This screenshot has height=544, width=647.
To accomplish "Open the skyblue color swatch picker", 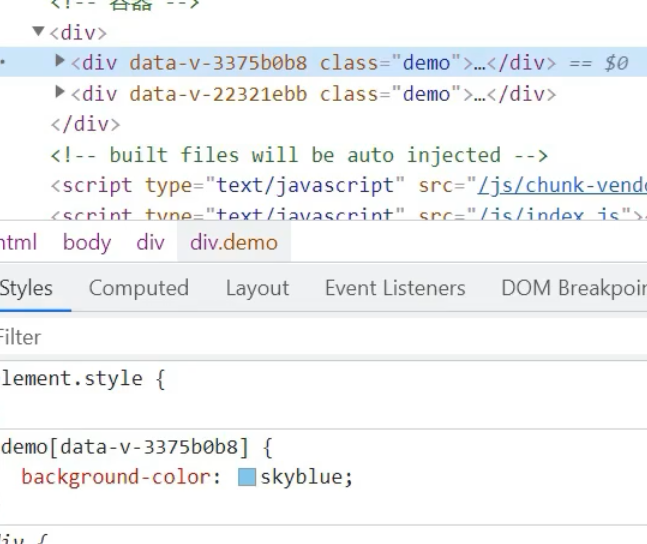I will (x=246, y=477).
